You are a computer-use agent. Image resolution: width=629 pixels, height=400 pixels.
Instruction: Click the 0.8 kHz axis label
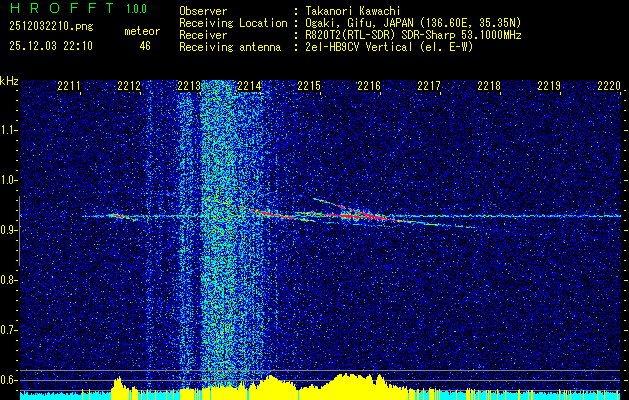coord(8,280)
